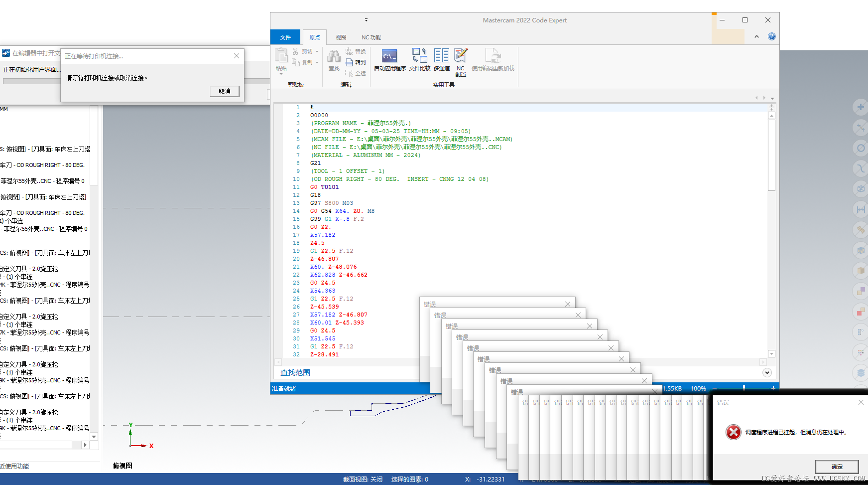Image resolution: width=868 pixels, height=485 pixels.
Task: Click the red error icon in dialog
Action: 733,432
